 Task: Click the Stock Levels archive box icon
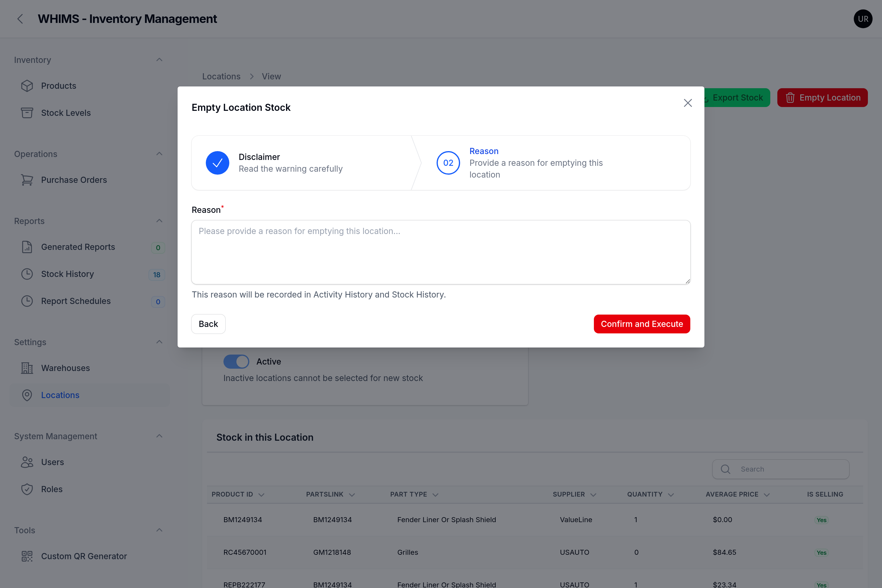click(x=27, y=113)
